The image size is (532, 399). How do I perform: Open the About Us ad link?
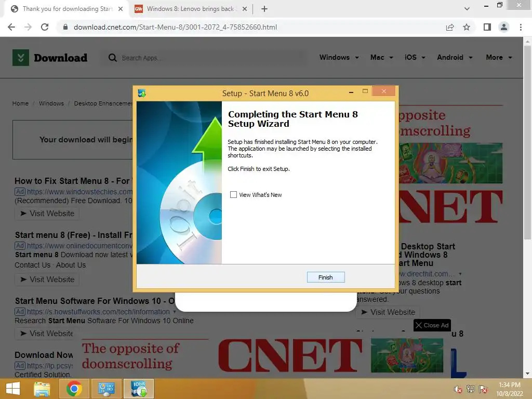click(71, 265)
